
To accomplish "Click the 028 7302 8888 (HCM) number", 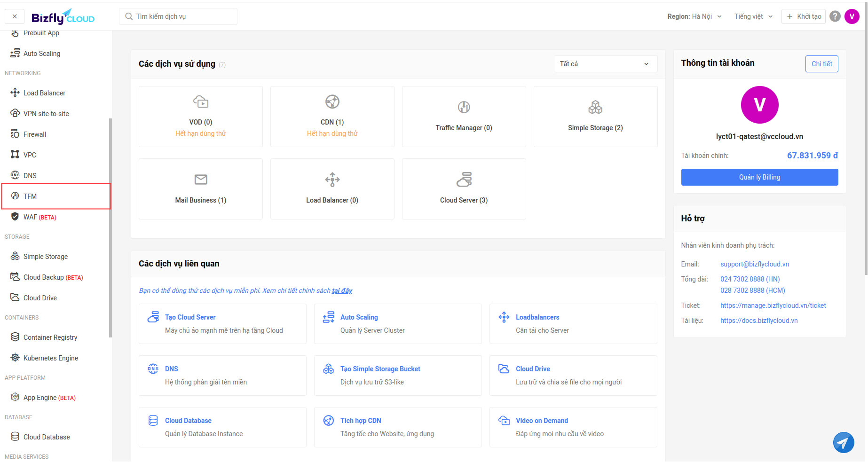I will (x=753, y=290).
